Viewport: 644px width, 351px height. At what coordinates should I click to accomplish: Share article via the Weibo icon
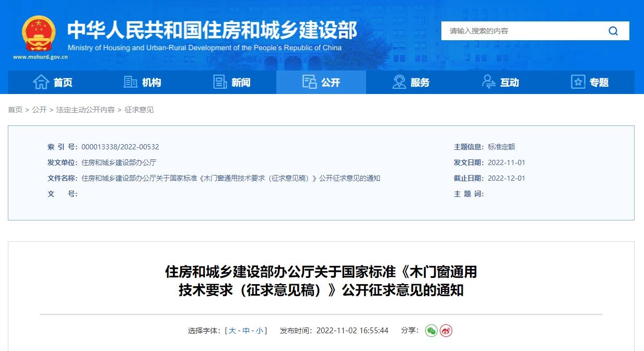coord(445,331)
